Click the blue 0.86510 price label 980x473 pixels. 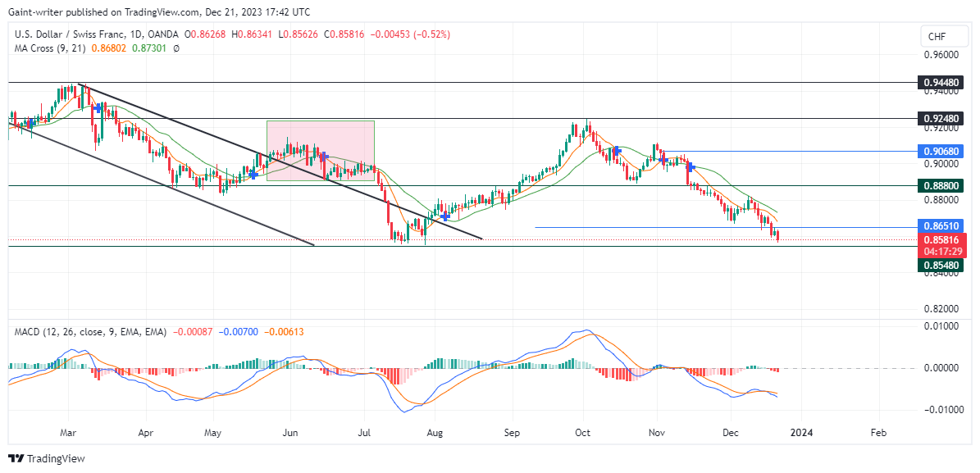click(x=940, y=225)
